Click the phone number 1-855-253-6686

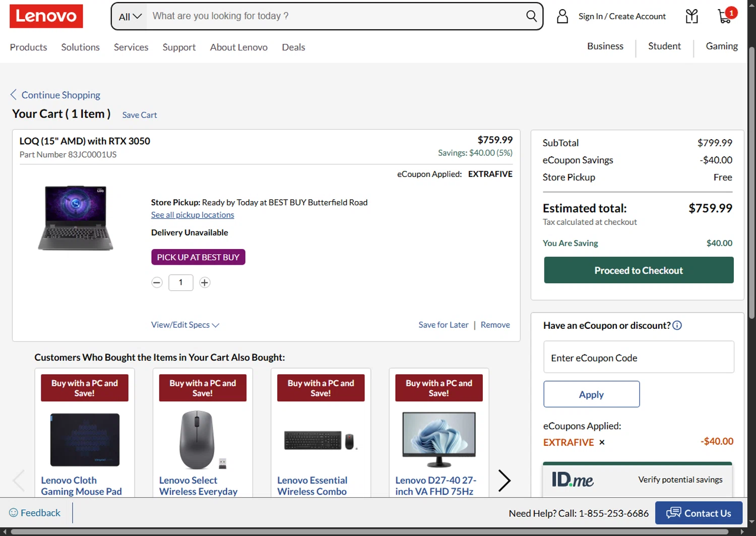tap(614, 513)
